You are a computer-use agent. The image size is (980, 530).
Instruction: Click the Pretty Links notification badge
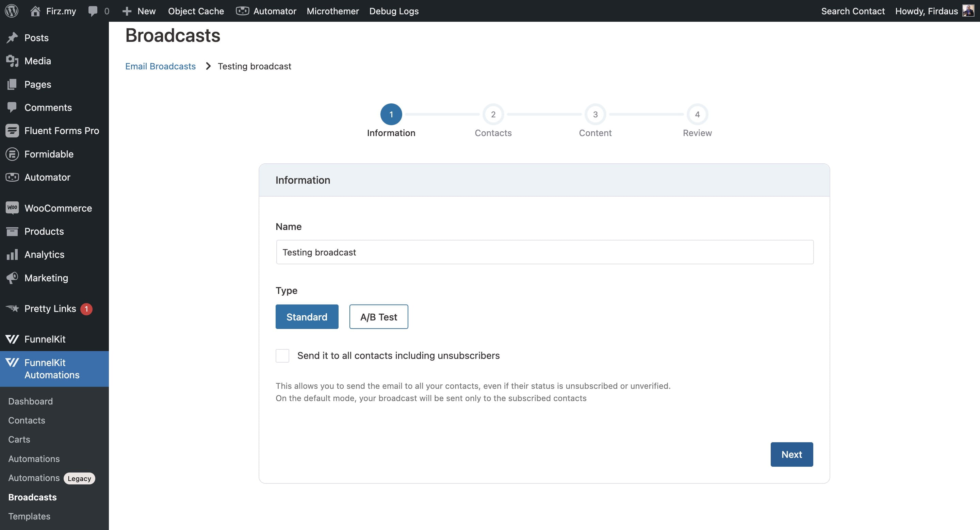[86, 309]
